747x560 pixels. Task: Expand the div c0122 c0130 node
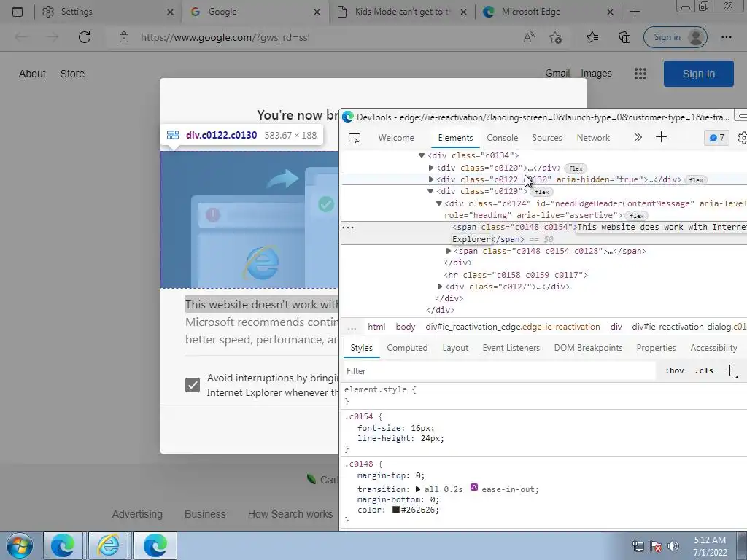click(x=430, y=179)
